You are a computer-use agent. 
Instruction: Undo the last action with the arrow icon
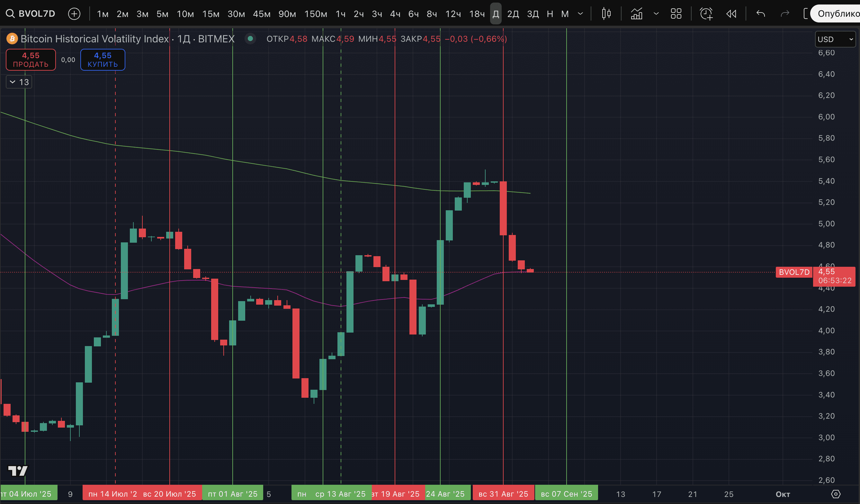[761, 13]
